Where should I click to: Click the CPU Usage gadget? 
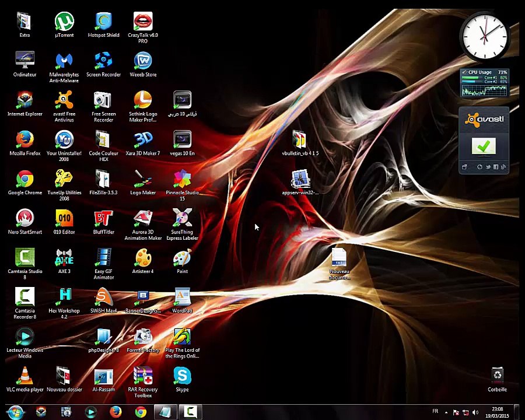tap(484, 83)
